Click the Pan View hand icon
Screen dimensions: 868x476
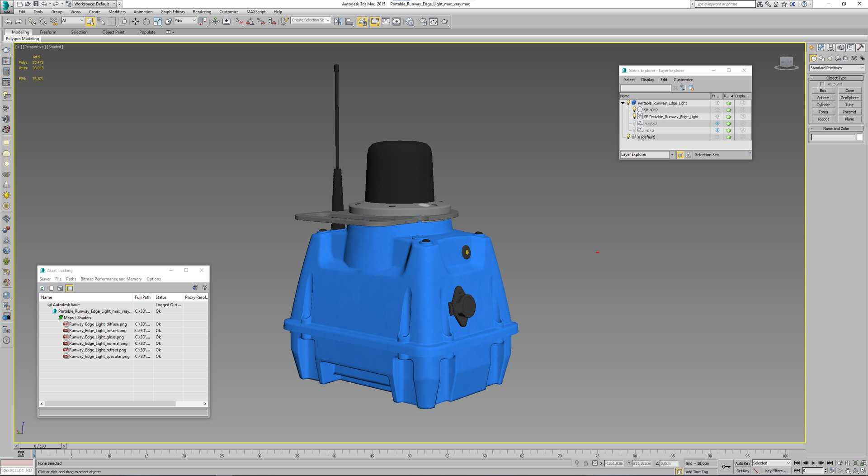(848, 471)
